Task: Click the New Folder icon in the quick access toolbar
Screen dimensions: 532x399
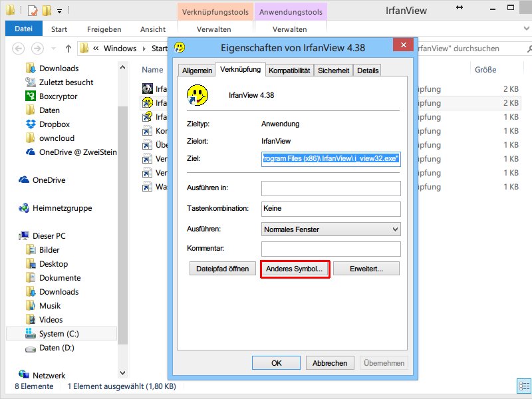Action: click(x=47, y=11)
